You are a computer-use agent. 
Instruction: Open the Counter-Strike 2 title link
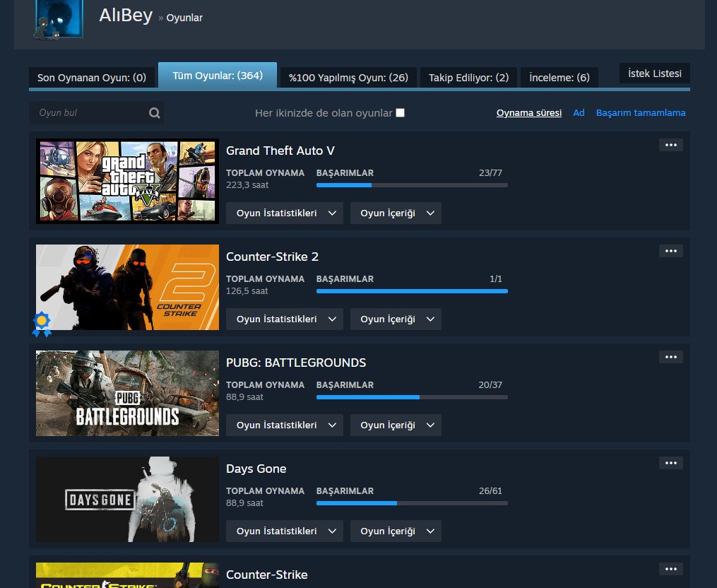[273, 257]
